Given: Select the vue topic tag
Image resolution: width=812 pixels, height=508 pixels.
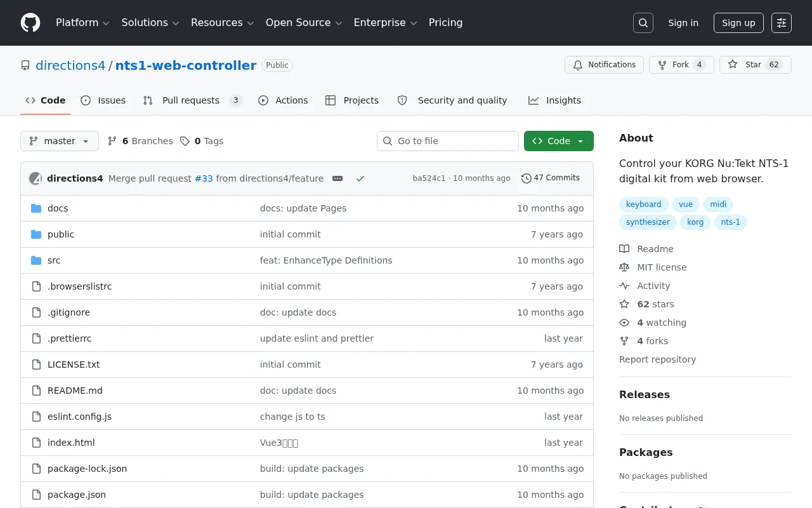Looking at the screenshot, I should pos(686,204).
